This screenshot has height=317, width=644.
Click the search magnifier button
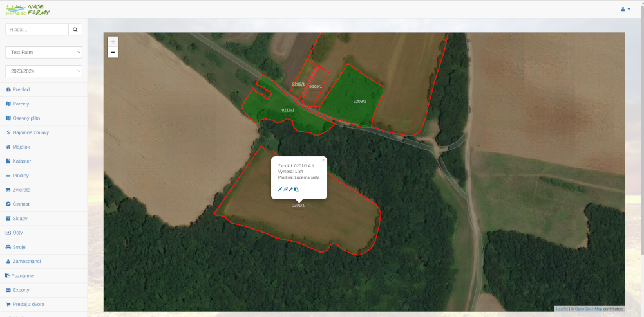pos(75,30)
